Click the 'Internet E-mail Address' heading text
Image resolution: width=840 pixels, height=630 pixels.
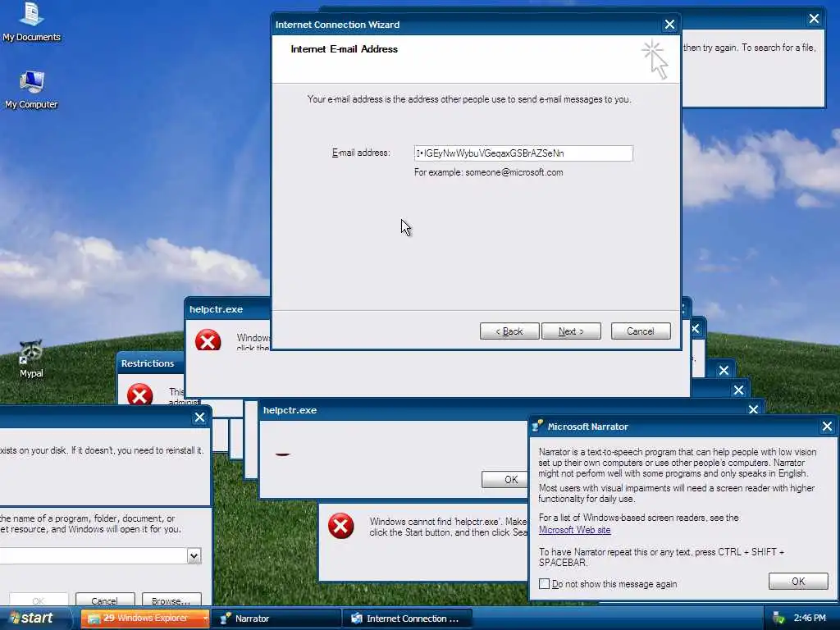point(344,48)
